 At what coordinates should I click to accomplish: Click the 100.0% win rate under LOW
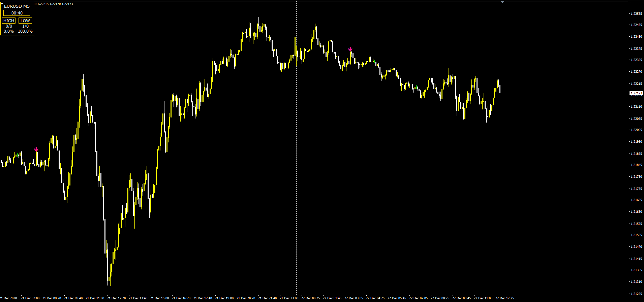click(x=25, y=31)
